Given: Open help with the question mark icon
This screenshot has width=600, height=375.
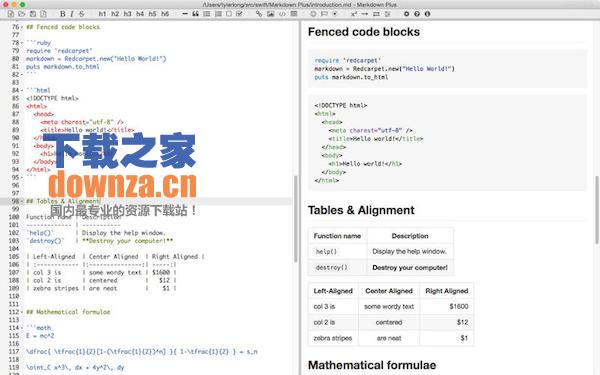Looking at the screenshot, I should pyautogui.click(x=417, y=14).
